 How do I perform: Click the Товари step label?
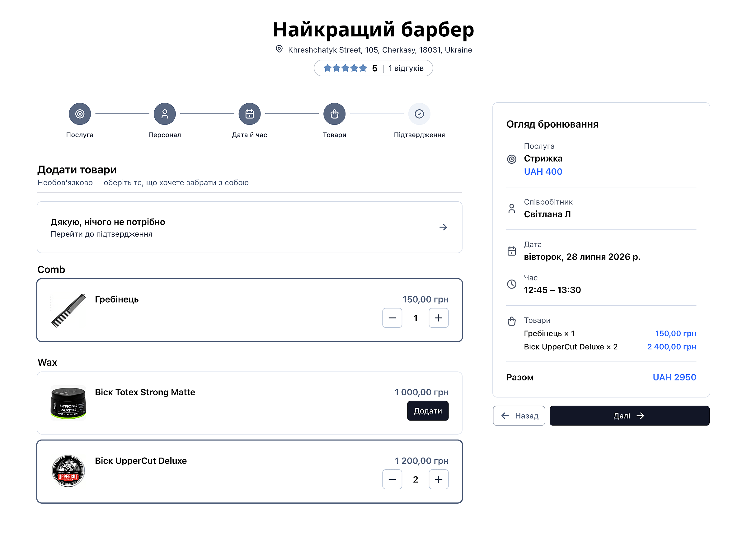coord(334,135)
